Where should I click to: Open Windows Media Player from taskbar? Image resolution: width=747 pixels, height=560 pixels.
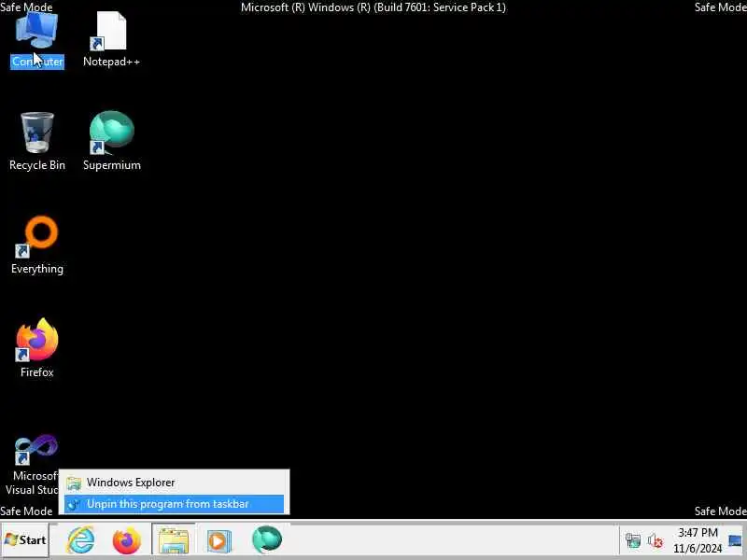(x=219, y=540)
